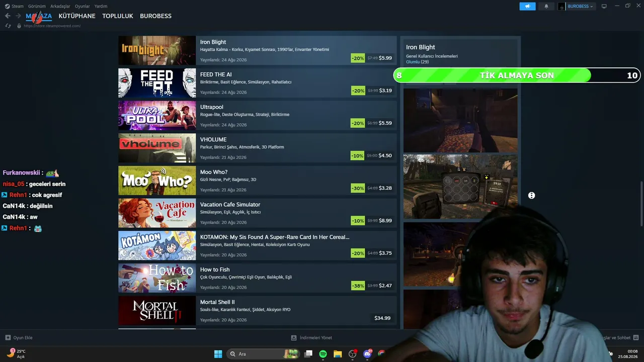This screenshot has width=644, height=362.
Task: Open the Windows Start menu
Action: (218, 354)
